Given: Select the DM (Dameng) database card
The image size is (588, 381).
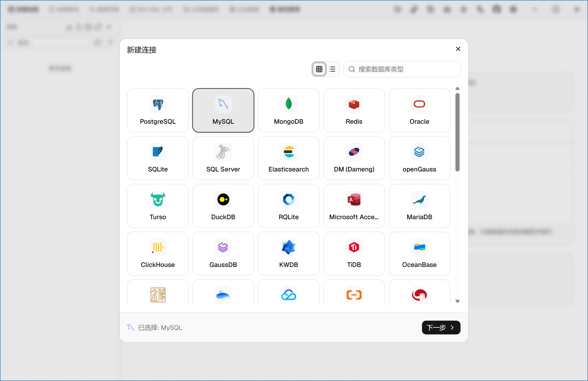Looking at the screenshot, I should pos(354,158).
